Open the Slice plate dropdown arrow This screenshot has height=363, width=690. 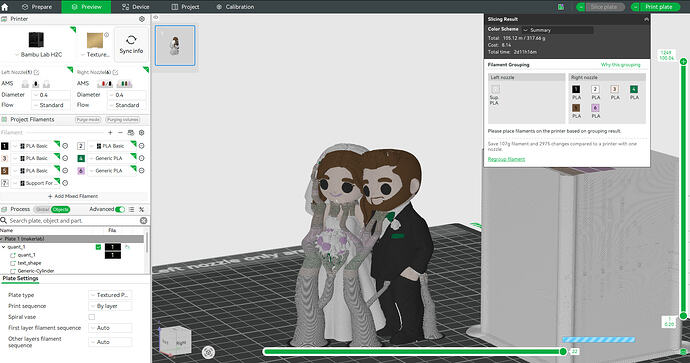tap(581, 7)
